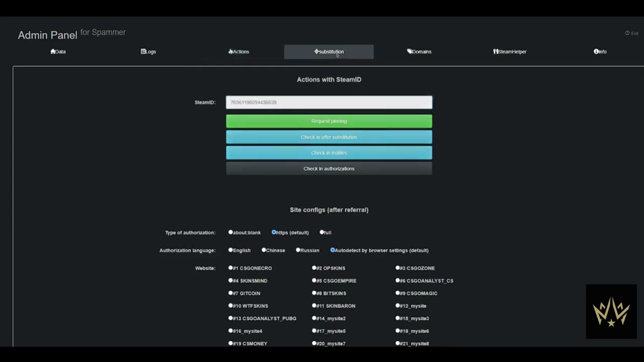Click the Exit link

click(631, 33)
